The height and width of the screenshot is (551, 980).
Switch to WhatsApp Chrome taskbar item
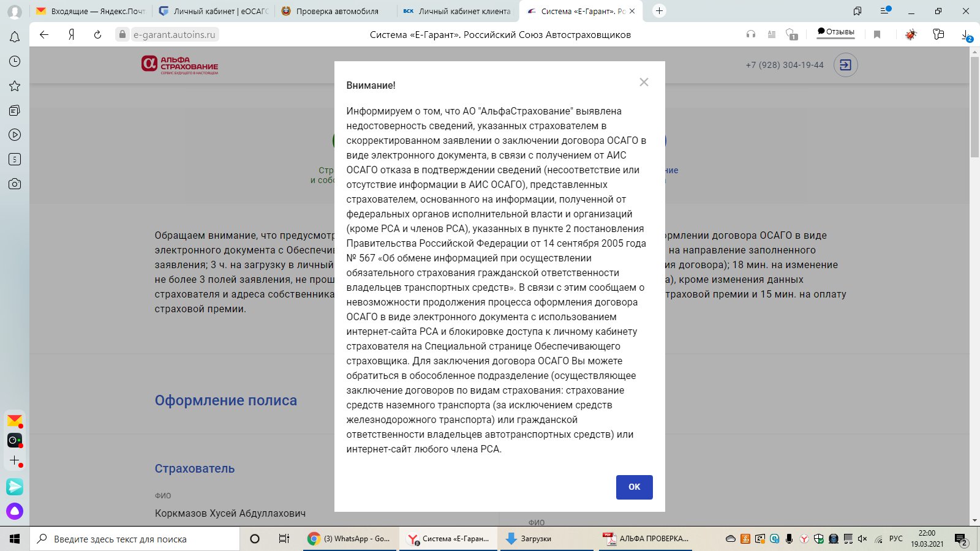350,539
